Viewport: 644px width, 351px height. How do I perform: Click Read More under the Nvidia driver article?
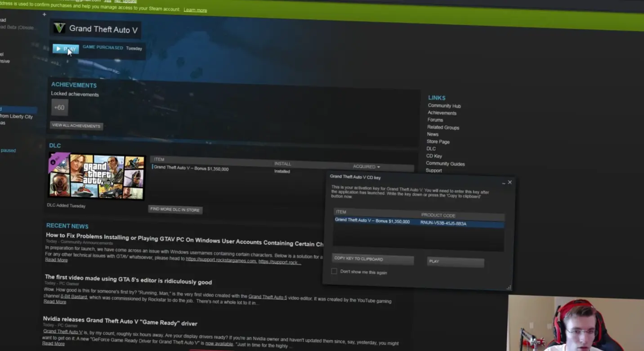click(54, 343)
